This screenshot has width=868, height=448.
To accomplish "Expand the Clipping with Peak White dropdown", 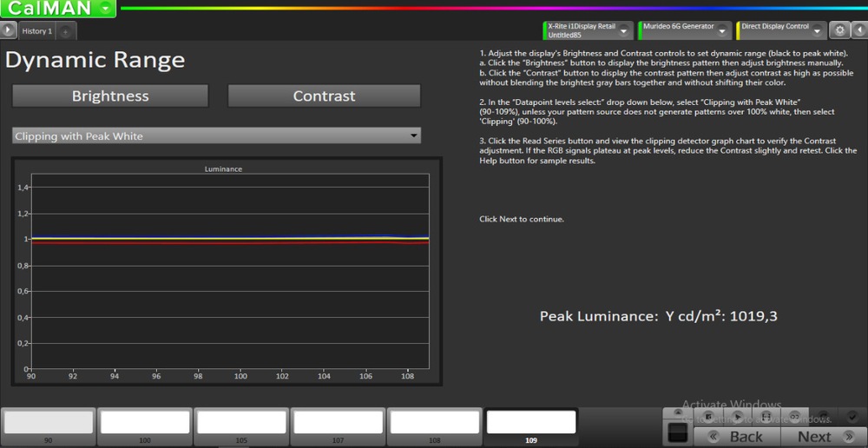I will [x=414, y=136].
